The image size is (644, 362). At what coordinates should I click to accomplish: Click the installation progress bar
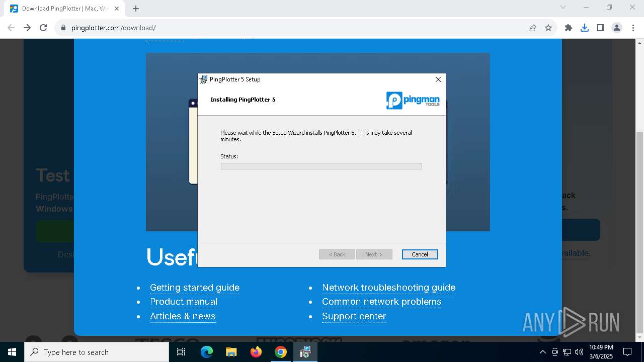click(321, 166)
